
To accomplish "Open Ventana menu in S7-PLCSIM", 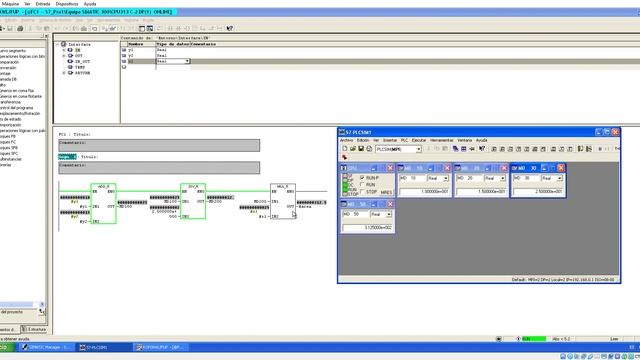I will tap(464, 140).
